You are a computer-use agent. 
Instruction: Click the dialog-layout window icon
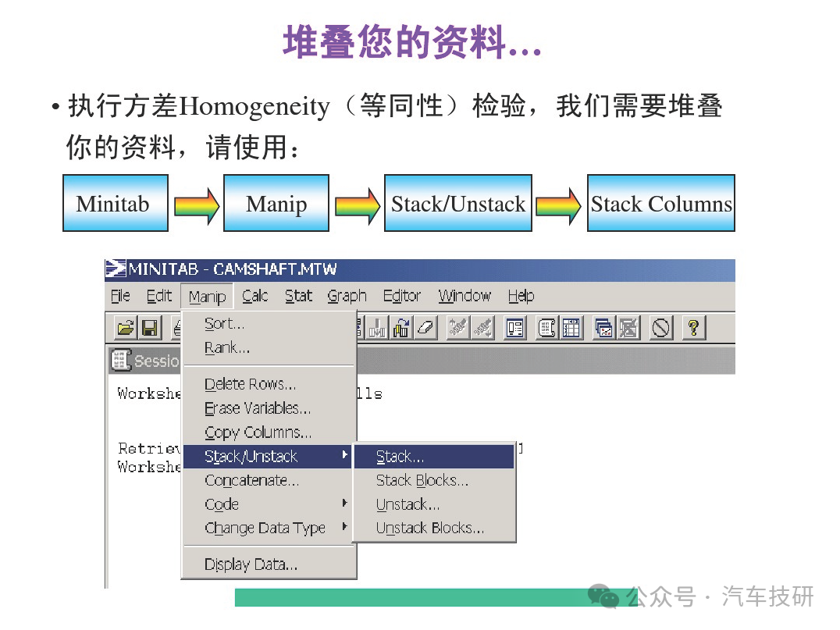514,327
